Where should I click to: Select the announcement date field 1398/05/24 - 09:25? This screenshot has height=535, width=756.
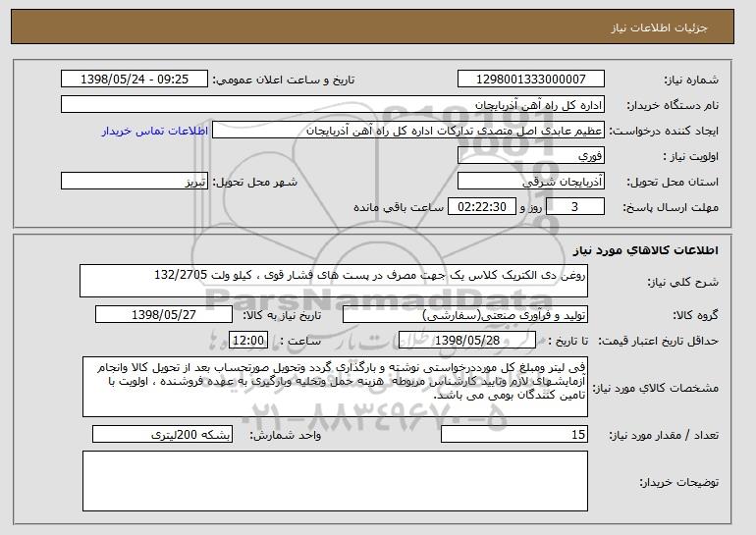pos(135,80)
